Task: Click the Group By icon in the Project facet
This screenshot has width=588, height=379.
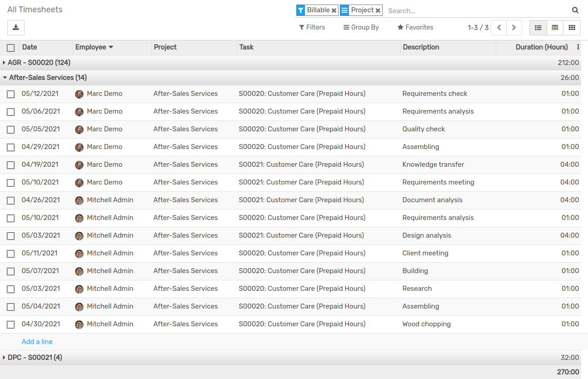Action: [344, 10]
